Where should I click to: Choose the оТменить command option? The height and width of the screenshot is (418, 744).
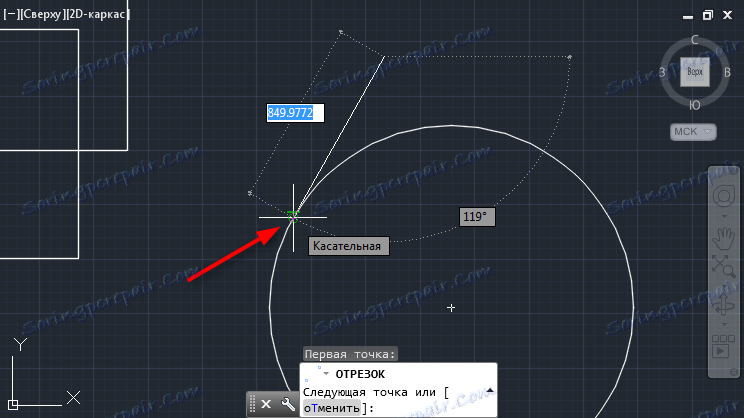332,408
